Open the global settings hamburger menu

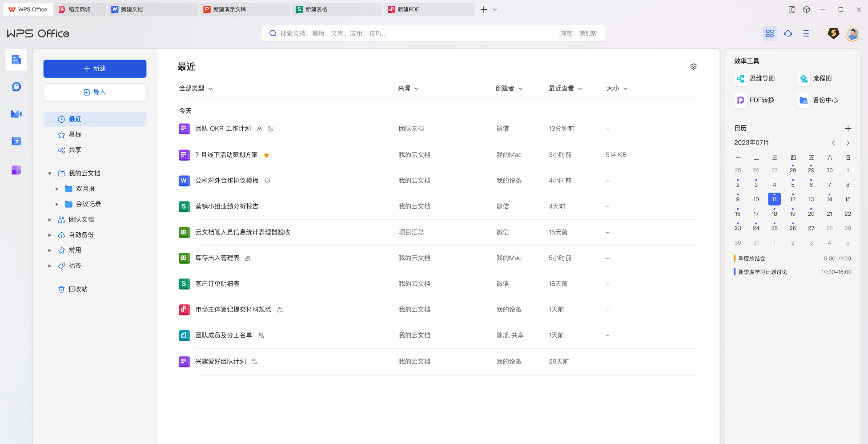[806, 33]
